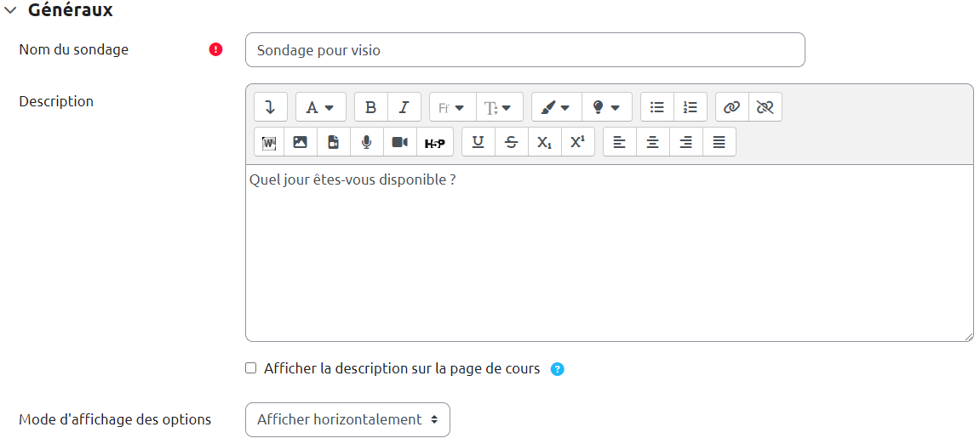980x444 pixels.
Task: Open 'Mode d'affichage des options' dropdown
Action: click(x=347, y=419)
